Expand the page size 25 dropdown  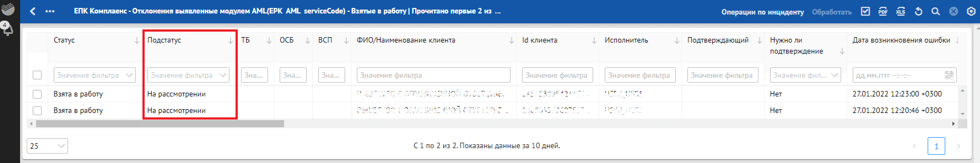coord(47,146)
